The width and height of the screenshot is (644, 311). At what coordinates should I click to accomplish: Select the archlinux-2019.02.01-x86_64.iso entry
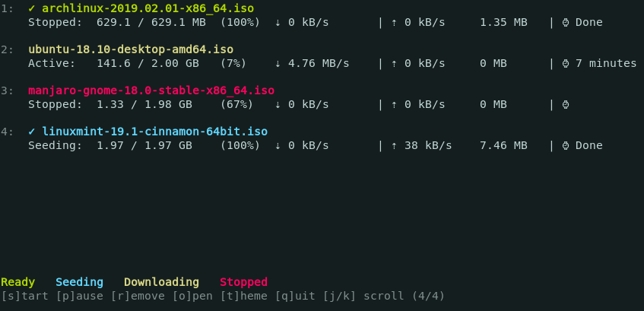(148, 8)
